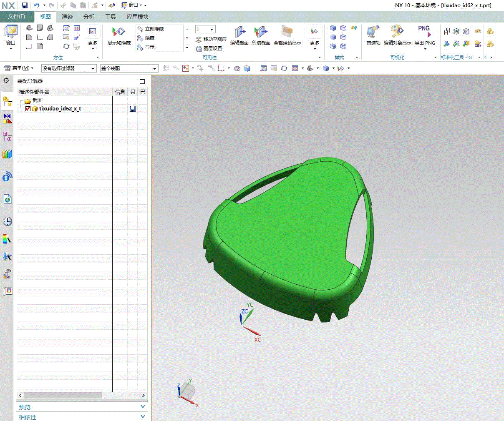Screen dimensions: 504x421
Task: Click Hide (隐藏) in the visibility list
Action: click(146, 38)
